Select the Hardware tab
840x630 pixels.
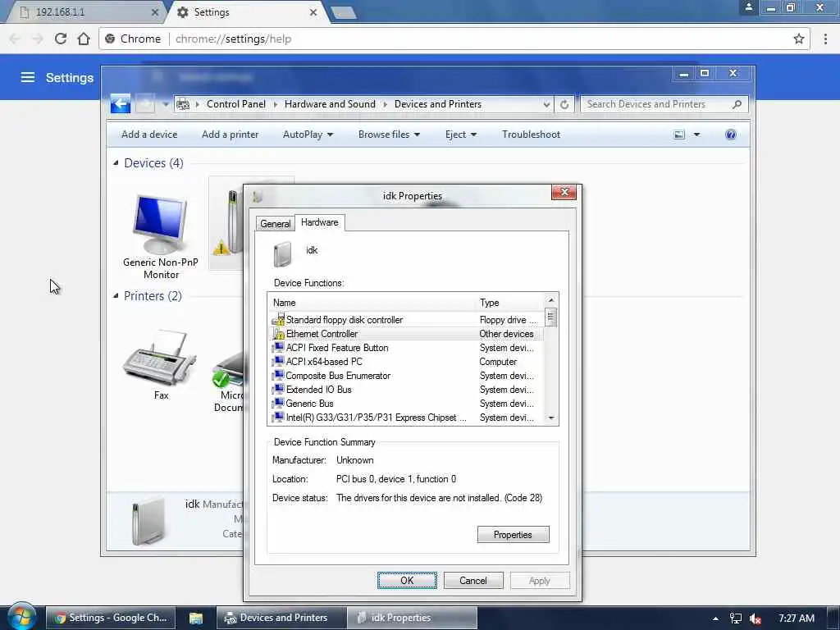(x=319, y=222)
